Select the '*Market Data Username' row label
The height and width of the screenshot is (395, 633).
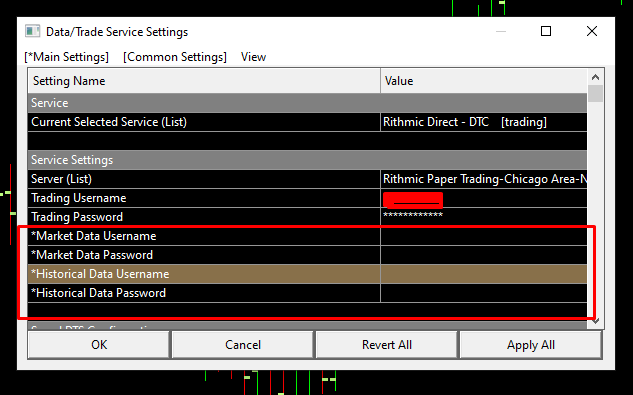point(94,236)
